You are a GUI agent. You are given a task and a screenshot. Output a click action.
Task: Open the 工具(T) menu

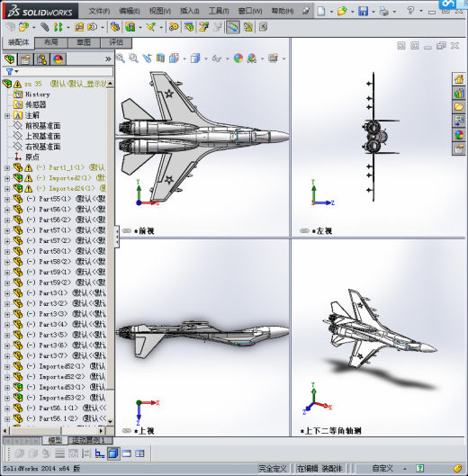click(x=219, y=11)
